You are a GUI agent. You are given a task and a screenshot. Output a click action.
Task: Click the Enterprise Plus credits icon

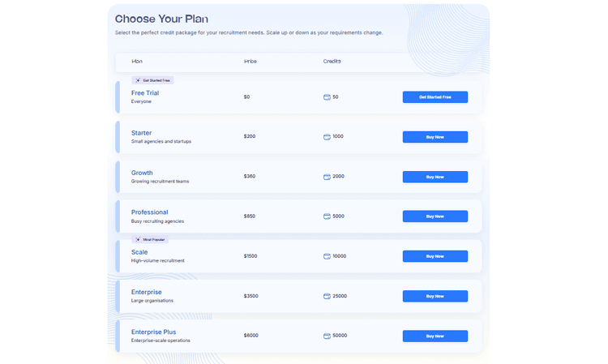327,336
